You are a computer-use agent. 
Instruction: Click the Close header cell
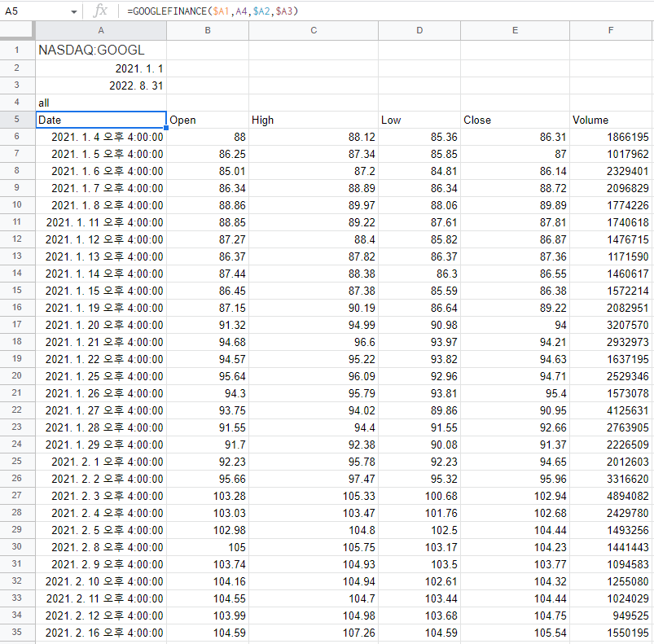515,120
